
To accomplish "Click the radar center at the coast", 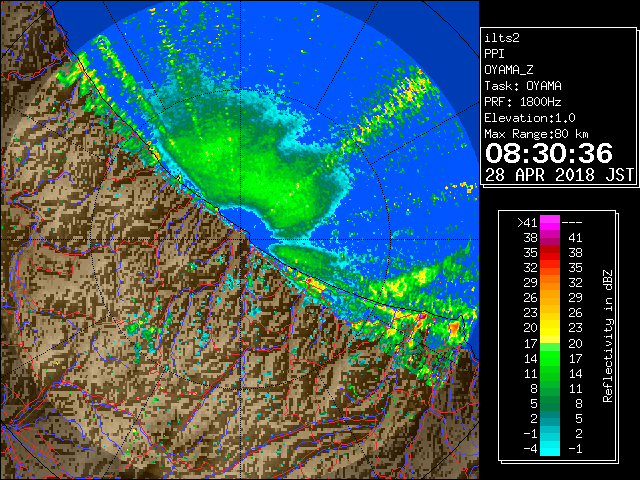I will click(x=241, y=239).
